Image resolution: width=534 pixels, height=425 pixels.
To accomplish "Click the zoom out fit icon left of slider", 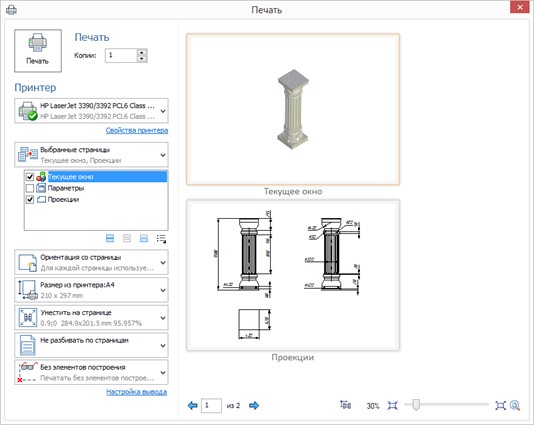I will 392,405.
